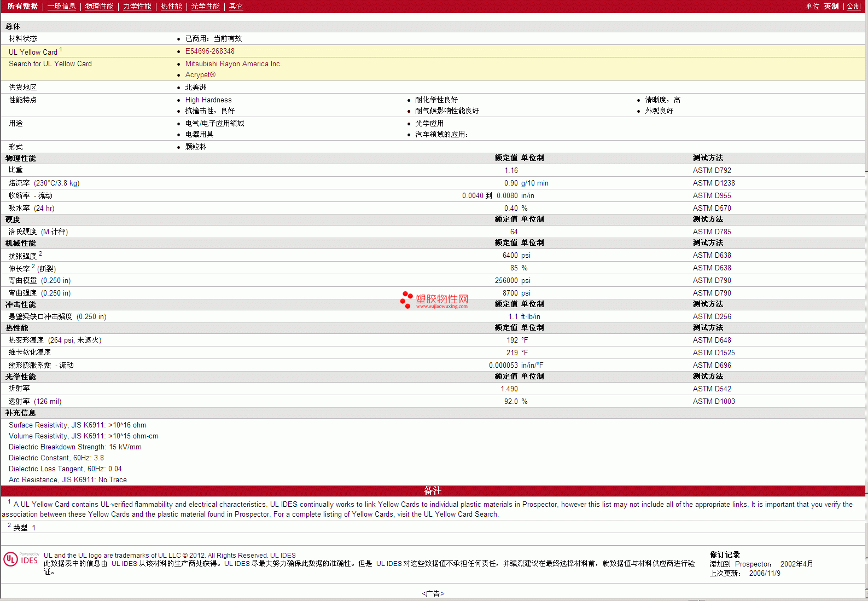Click the UL IDES logo in footer
The height and width of the screenshot is (601, 868).
click(x=21, y=559)
